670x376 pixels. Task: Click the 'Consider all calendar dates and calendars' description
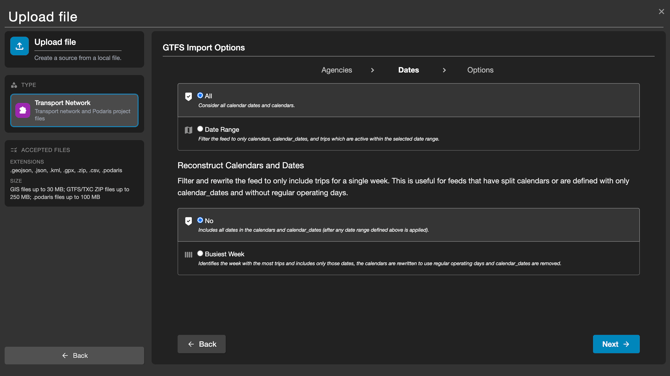(246, 105)
